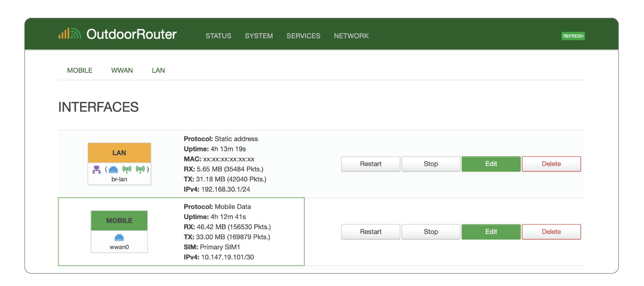
Task: Open the NETWORK menu
Action: pos(351,36)
